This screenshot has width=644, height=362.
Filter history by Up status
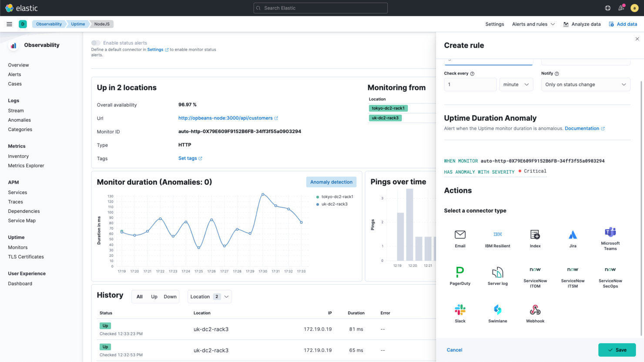154,296
